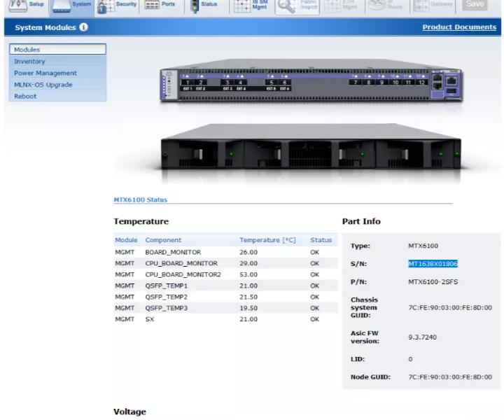Select the BOARD_MONITOR component cell
504x420 pixels.
click(173, 252)
